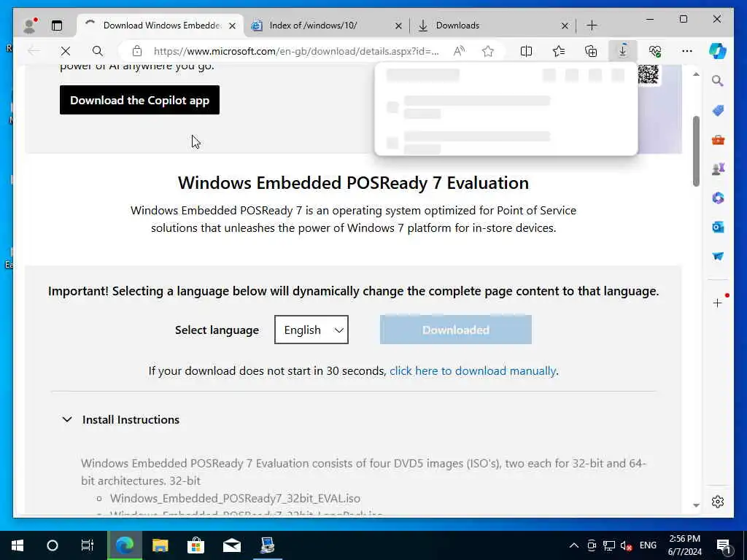This screenshot has width=747, height=560.
Task: Open the sidebar Microsoft 365 icon
Action: 718,198
